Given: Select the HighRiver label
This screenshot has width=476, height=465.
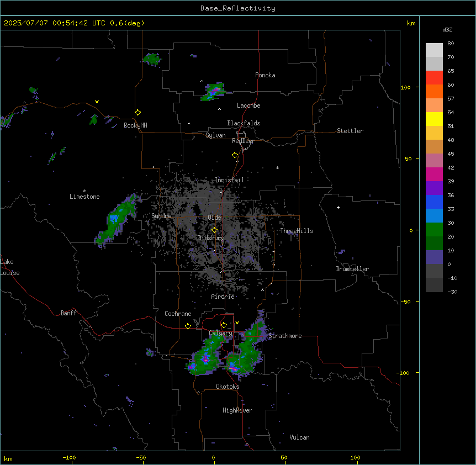Looking at the screenshot, I should click(237, 410).
